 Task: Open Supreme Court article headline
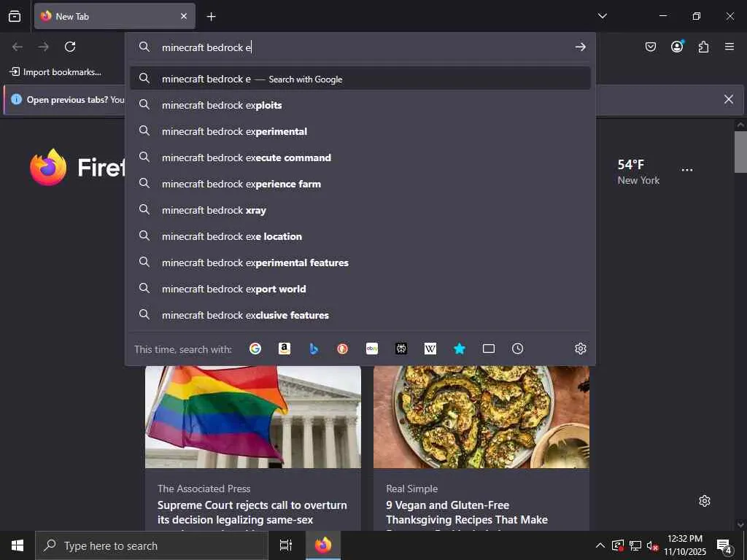[x=252, y=513]
